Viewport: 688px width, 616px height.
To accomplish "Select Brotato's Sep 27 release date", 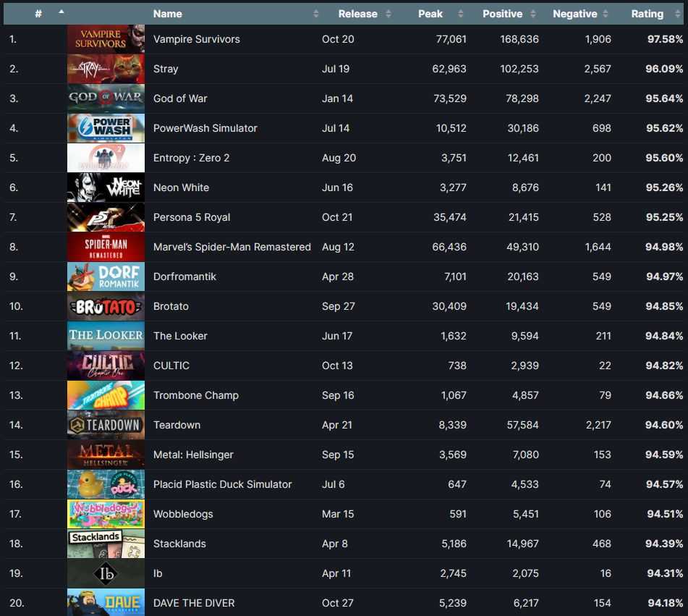I will point(339,306).
